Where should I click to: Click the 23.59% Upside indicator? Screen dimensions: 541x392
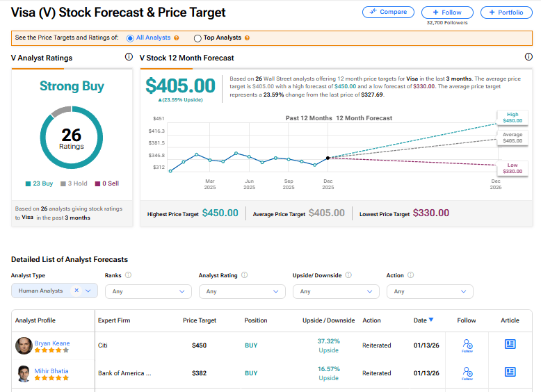point(180,100)
